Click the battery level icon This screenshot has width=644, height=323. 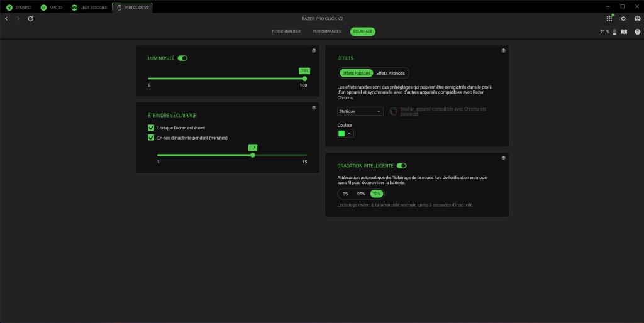click(x=614, y=31)
